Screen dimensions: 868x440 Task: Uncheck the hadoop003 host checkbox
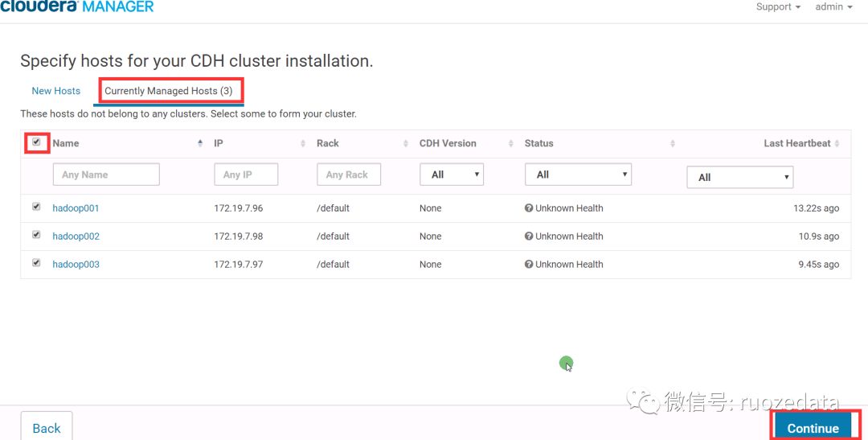tap(36, 263)
